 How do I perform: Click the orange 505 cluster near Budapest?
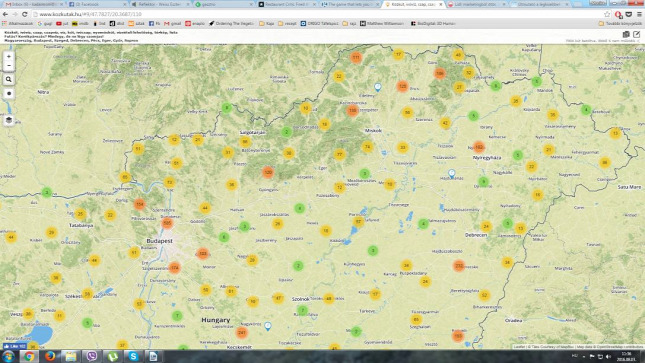coord(167,223)
